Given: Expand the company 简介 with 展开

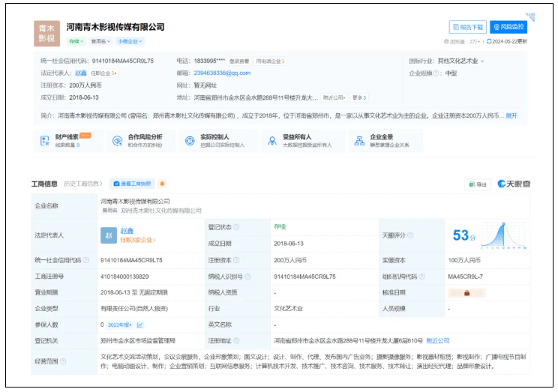Looking at the screenshot, I should pyautogui.click(x=511, y=115).
